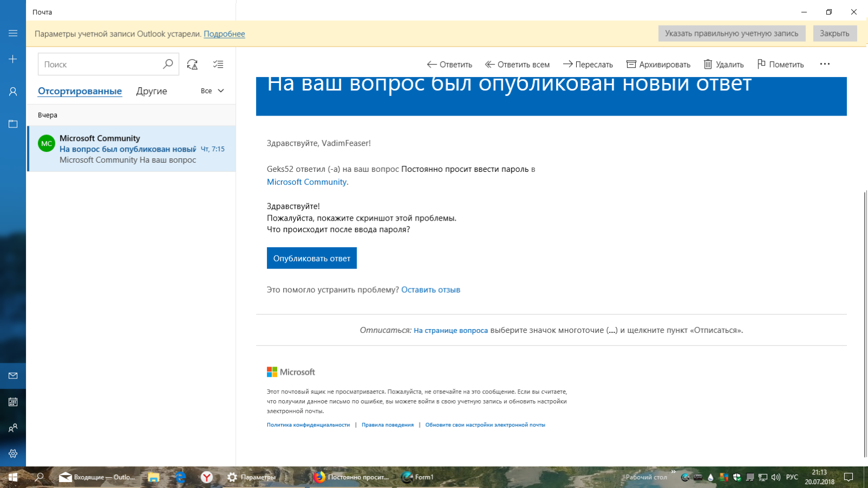The height and width of the screenshot is (488, 868).
Task: Click the Вчера date group header
Action: pyautogui.click(x=131, y=115)
